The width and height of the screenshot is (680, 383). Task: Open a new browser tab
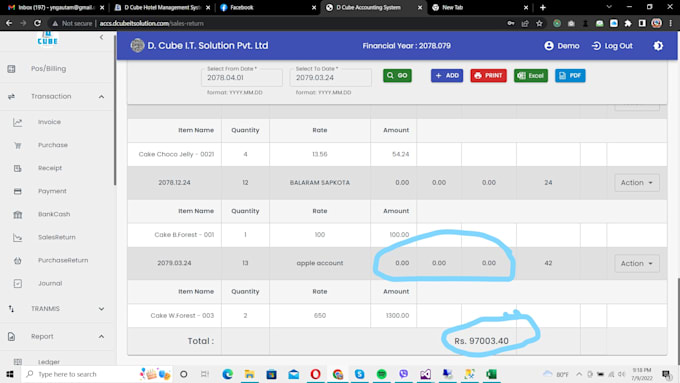coord(543,7)
